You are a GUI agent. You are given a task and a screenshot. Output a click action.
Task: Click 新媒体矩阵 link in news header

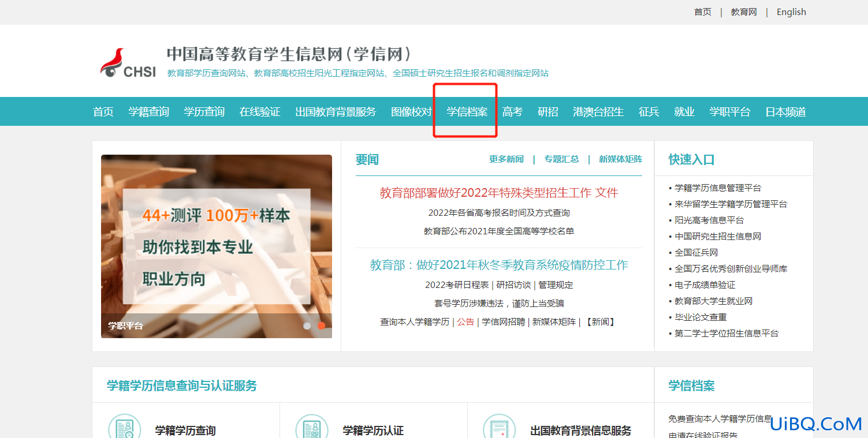[x=620, y=159]
